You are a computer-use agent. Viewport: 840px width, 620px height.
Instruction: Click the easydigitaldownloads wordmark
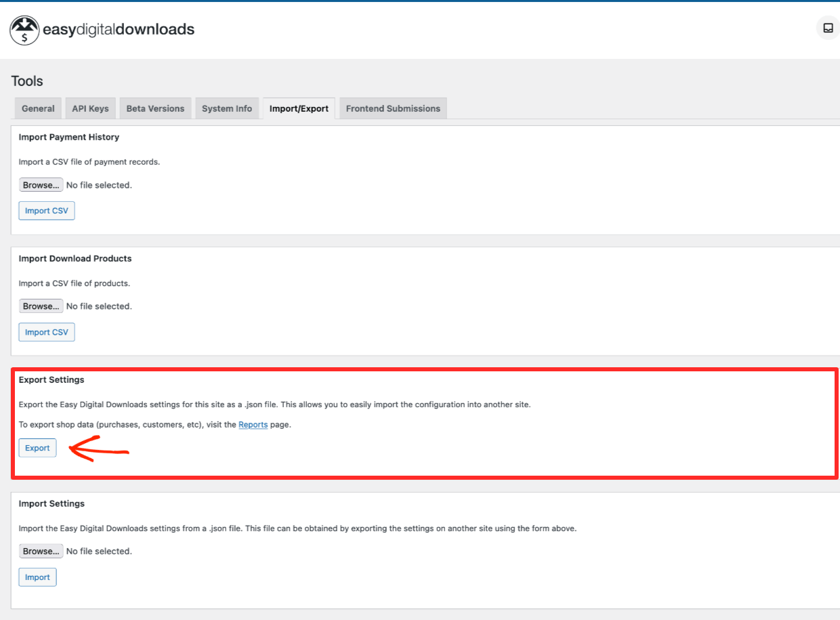(x=119, y=29)
